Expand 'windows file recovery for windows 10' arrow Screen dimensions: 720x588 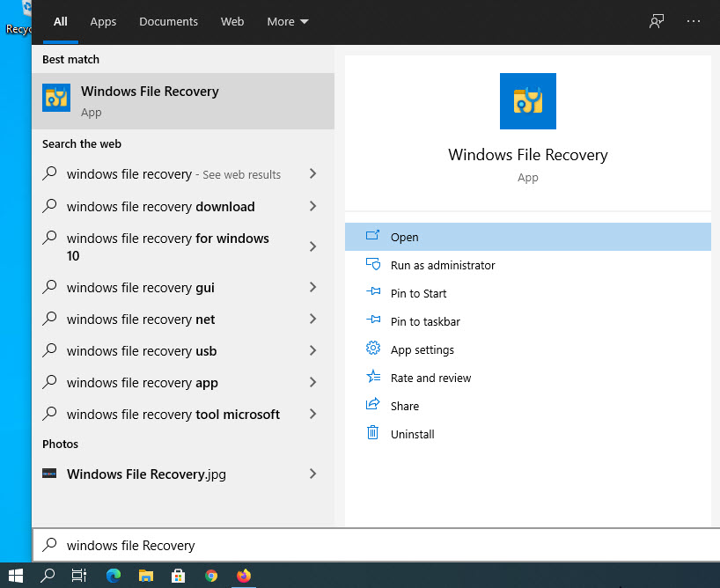pos(312,246)
